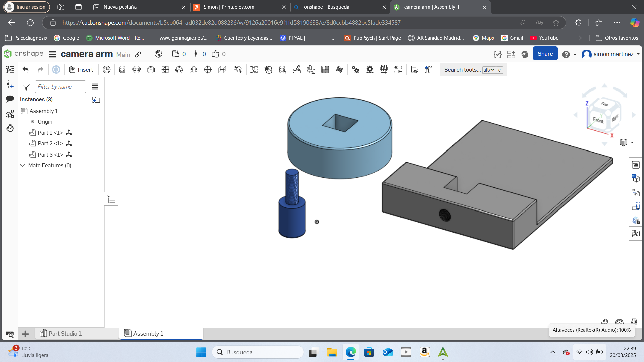This screenshot has width=644, height=362.
Task: Select the Gear relation tool
Action: pyautogui.click(x=355, y=70)
